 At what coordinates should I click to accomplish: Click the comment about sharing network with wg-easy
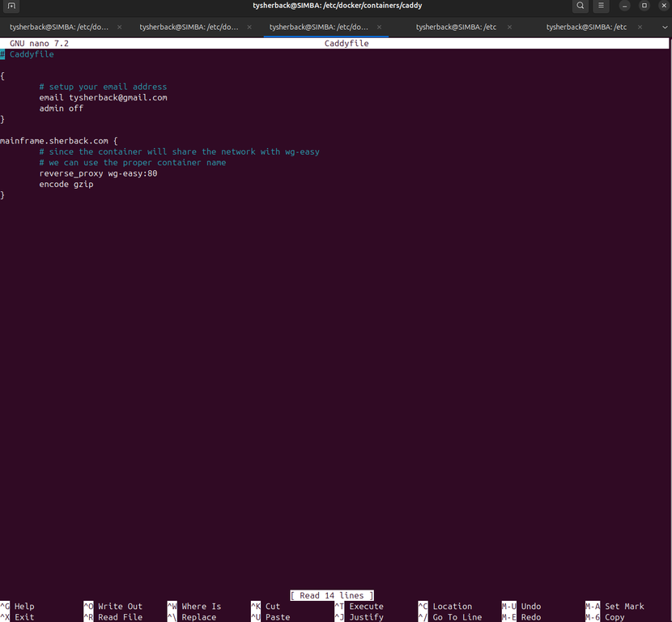179,151
